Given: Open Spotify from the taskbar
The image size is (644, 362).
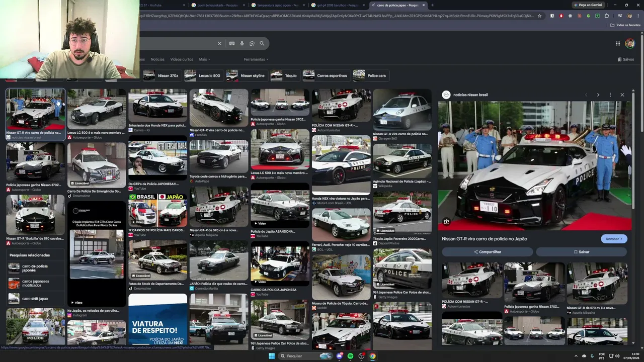Looking at the screenshot, I should 351,356.
